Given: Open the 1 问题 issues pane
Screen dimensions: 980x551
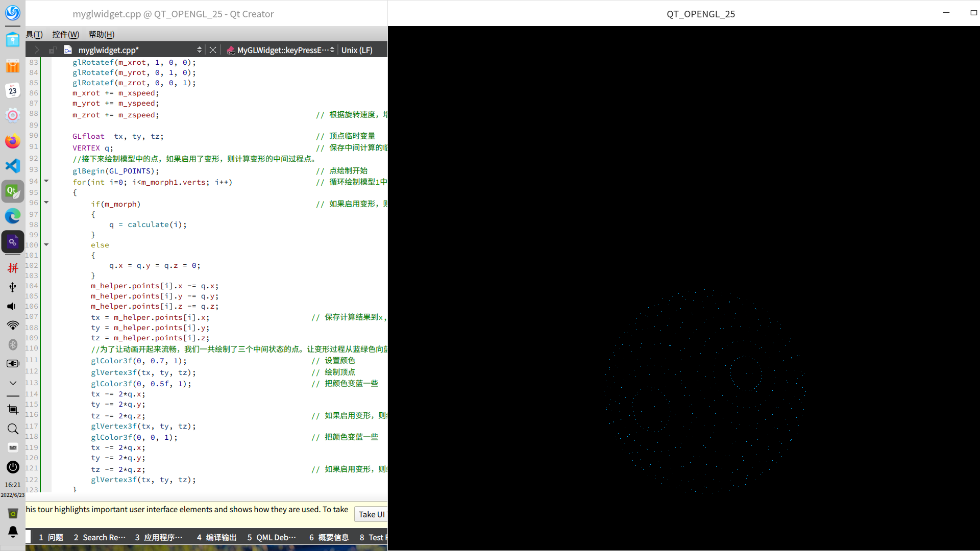Looking at the screenshot, I should (51, 537).
